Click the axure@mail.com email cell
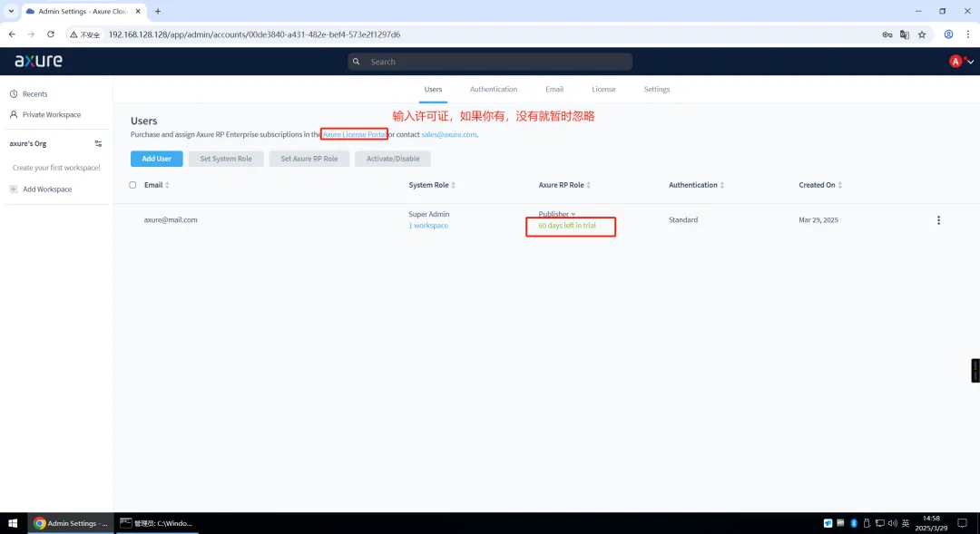Image resolution: width=980 pixels, height=534 pixels. [171, 219]
